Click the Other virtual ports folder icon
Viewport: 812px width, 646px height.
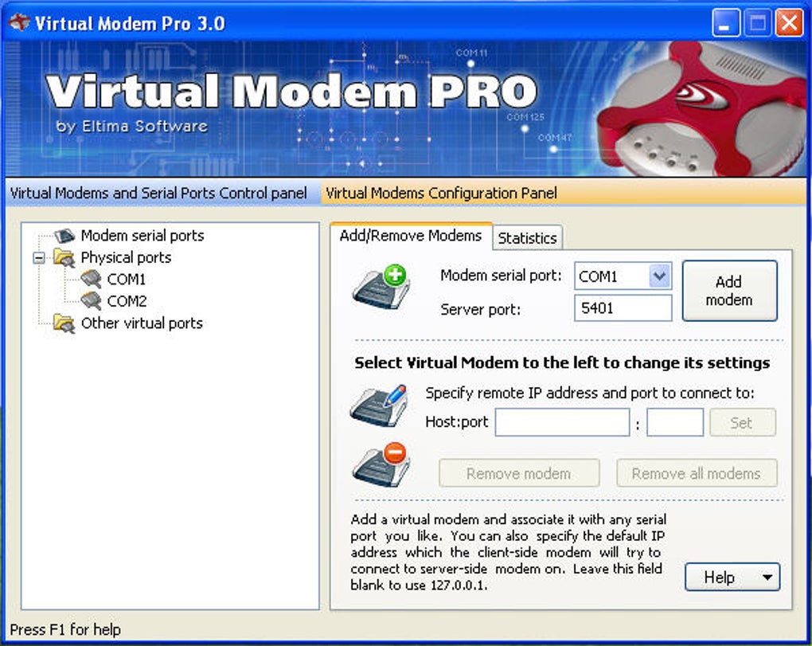[x=64, y=323]
